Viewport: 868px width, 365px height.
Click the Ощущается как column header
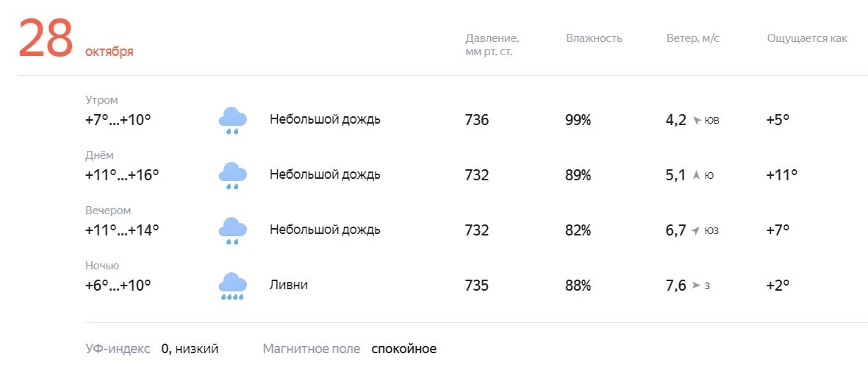tap(807, 38)
